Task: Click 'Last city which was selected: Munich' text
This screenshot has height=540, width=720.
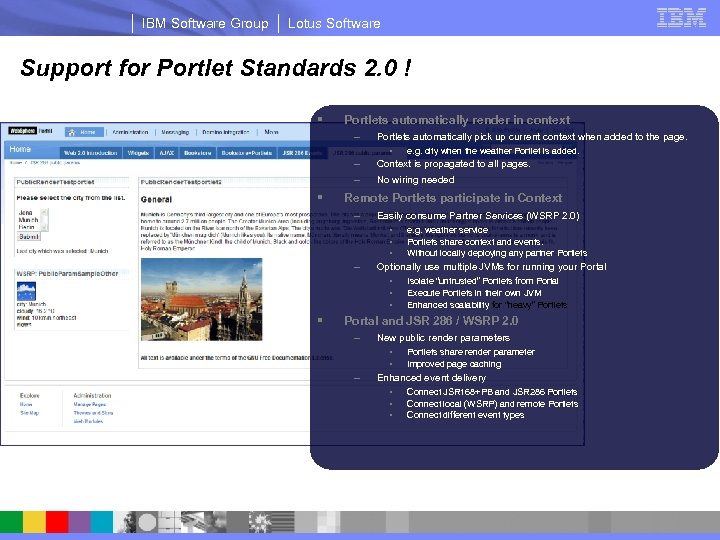Action: pos(62,251)
